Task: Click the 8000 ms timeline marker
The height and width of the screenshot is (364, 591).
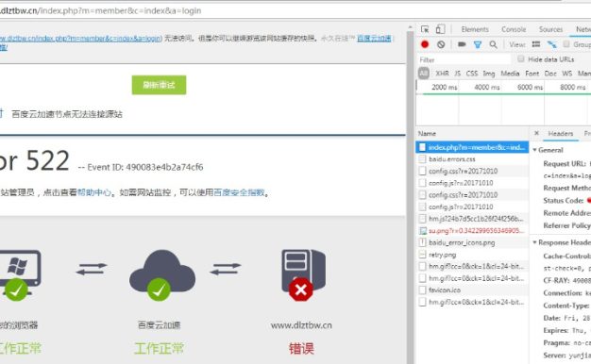Action: pos(572,87)
